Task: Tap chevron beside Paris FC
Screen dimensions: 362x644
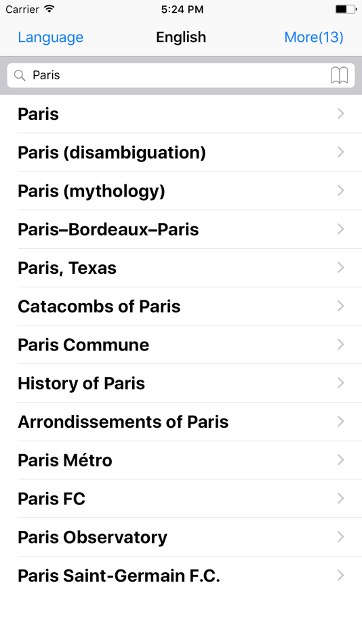Action: [x=340, y=499]
